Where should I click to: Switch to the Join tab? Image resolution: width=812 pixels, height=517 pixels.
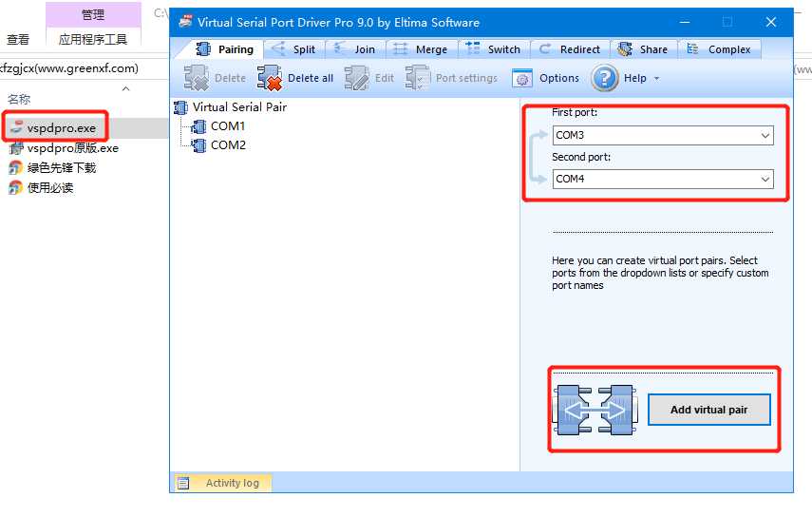(355, 49)
